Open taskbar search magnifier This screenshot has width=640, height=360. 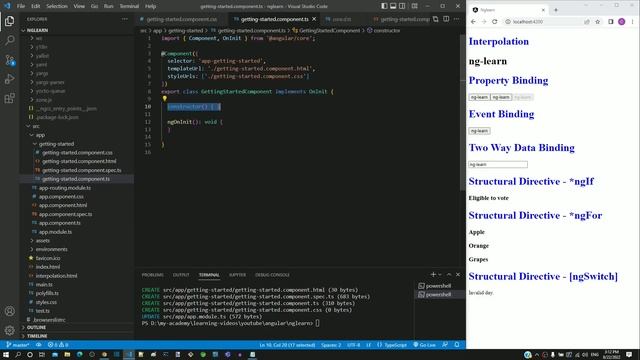click(18, 355)
